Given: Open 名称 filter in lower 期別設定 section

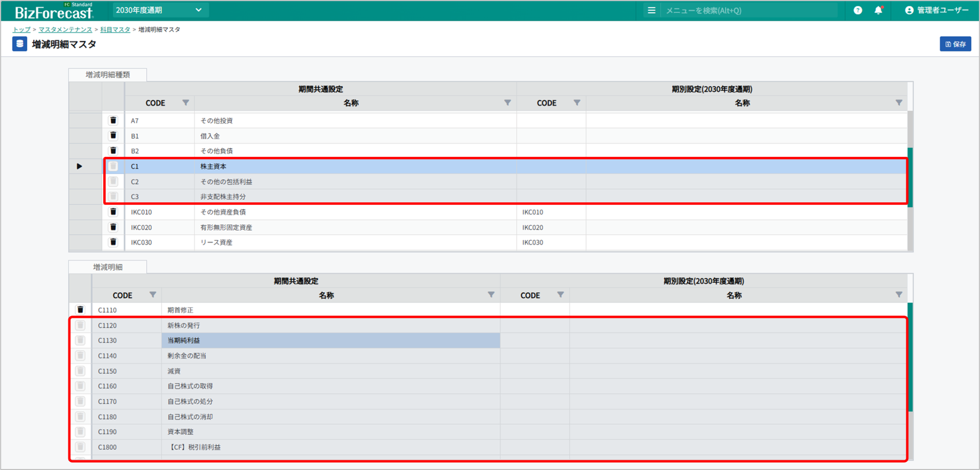Looking at the screenshot, I should coord(898,295).
